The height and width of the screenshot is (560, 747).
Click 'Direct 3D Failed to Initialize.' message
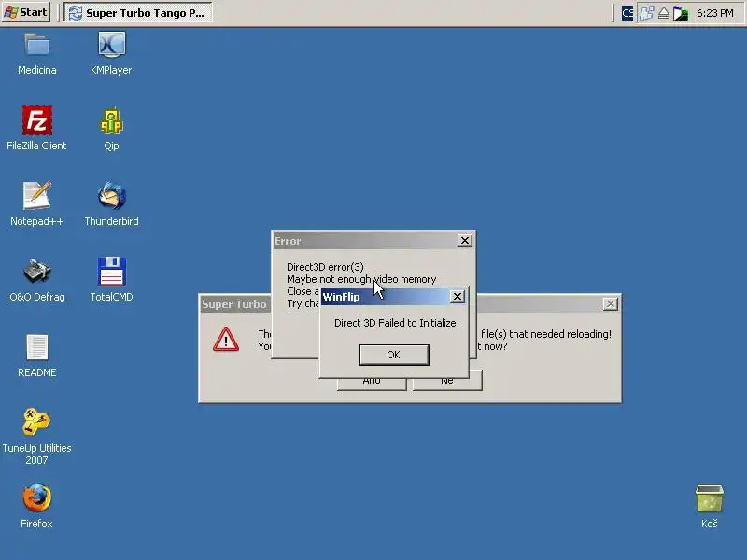pyautogui.click(x=396, y=323)
